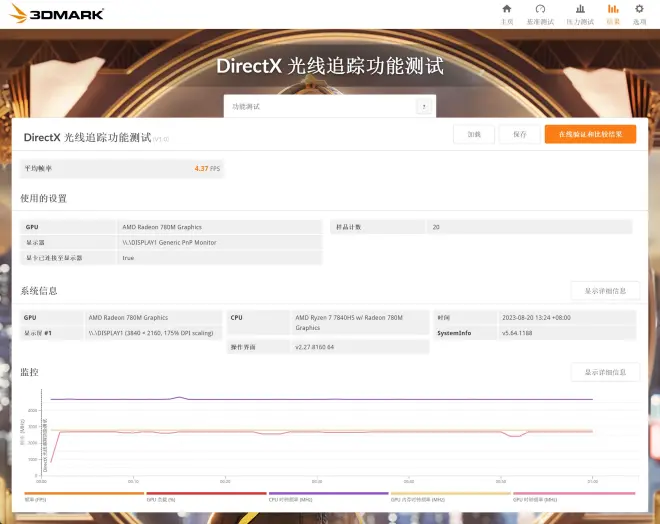660x524 pixels.
Task: Click the 保存 save button
Action: click(x=519, y=134)
